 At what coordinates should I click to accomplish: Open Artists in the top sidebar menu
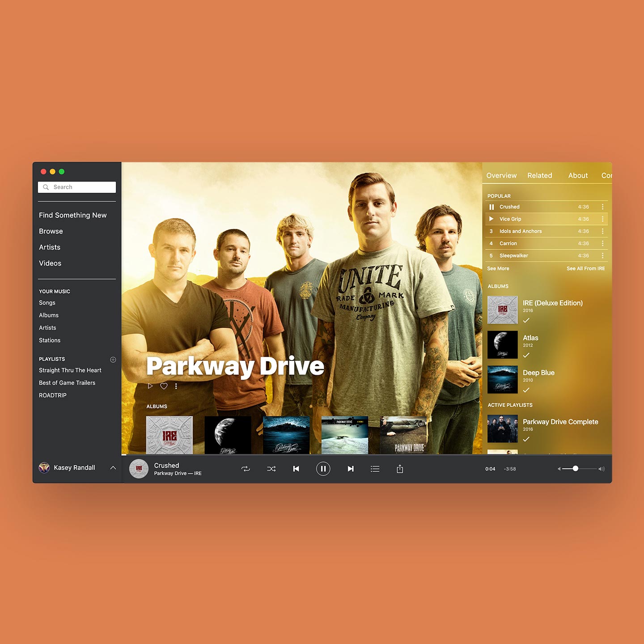[50, 247]
